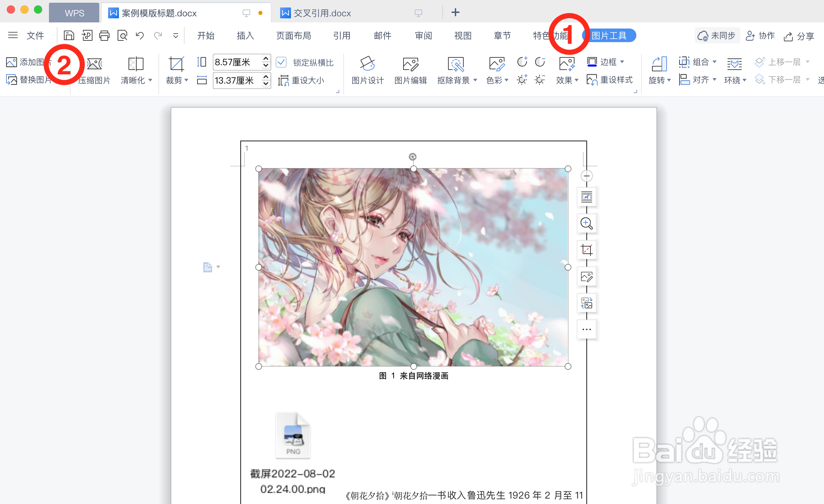
Task: Switch to 开始 ribbon tab
Action: (x=206, y=36)
